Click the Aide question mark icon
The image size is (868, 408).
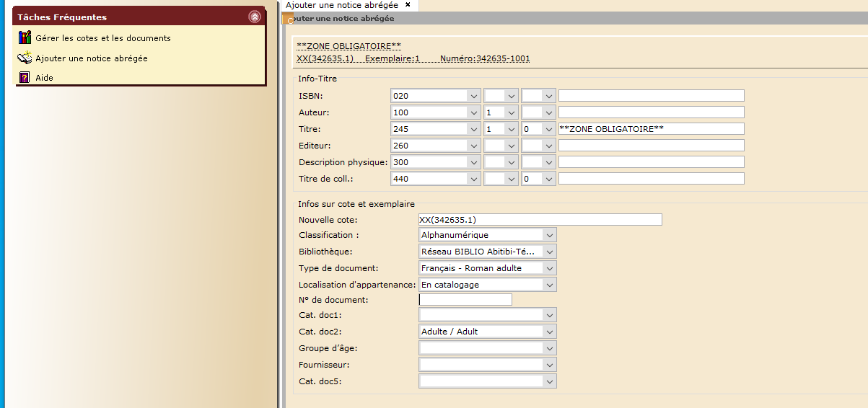click(25, 77)
